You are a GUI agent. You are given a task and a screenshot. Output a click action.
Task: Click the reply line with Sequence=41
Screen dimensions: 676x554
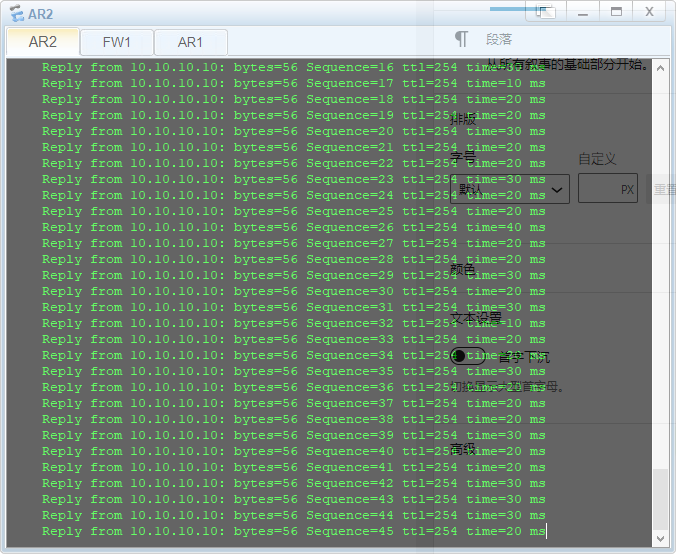point(293,467)
